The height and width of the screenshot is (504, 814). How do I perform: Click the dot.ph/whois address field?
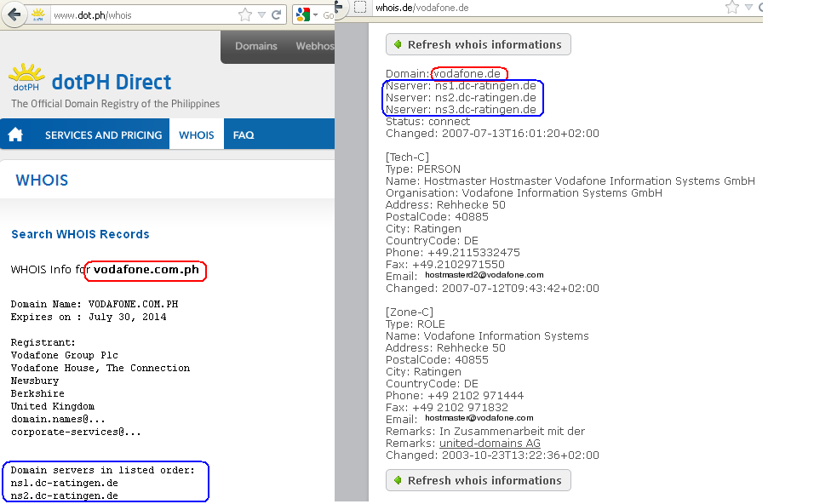coord(146,15)
